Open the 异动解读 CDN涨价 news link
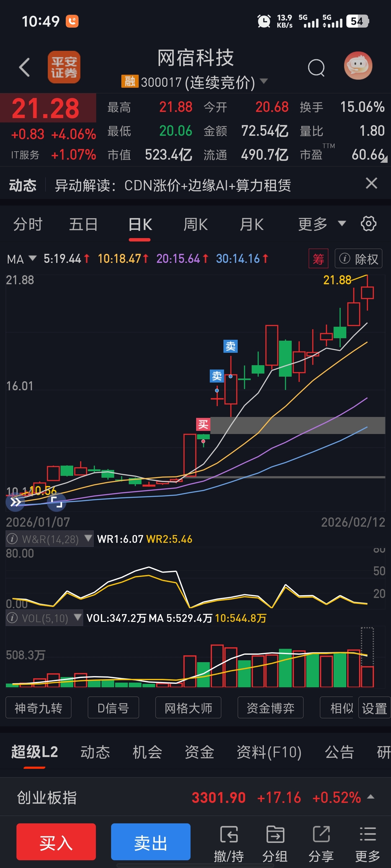The width and height of the screenshot is (391, 868). [x=173, y=185]
